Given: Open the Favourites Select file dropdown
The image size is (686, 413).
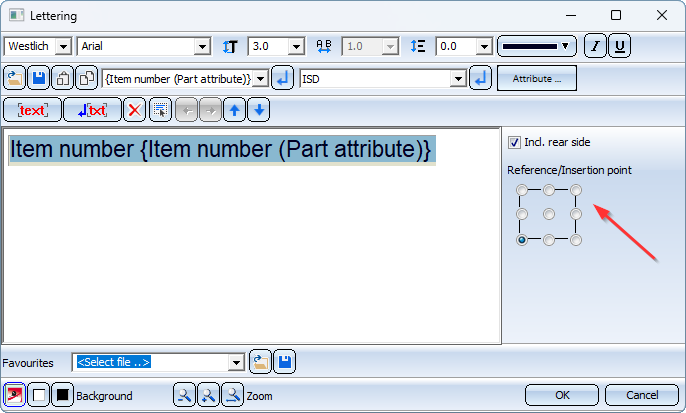Looking at the screenshot, I should [x=236, y=362].
